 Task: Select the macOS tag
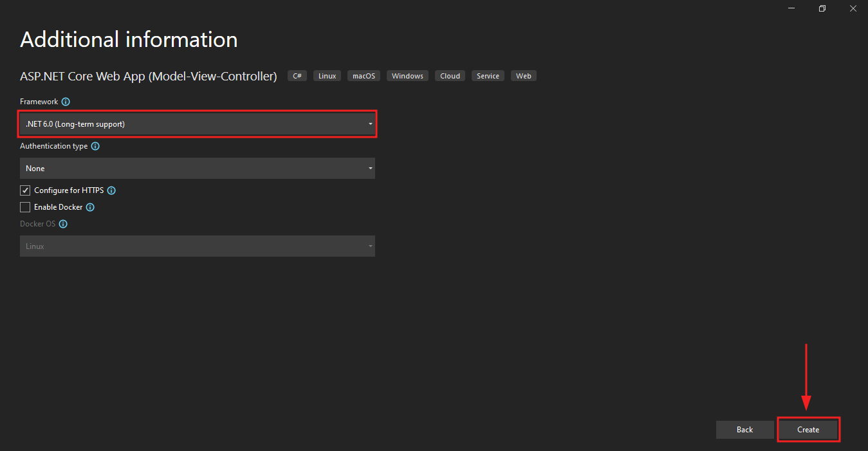[x=363, y=75]
